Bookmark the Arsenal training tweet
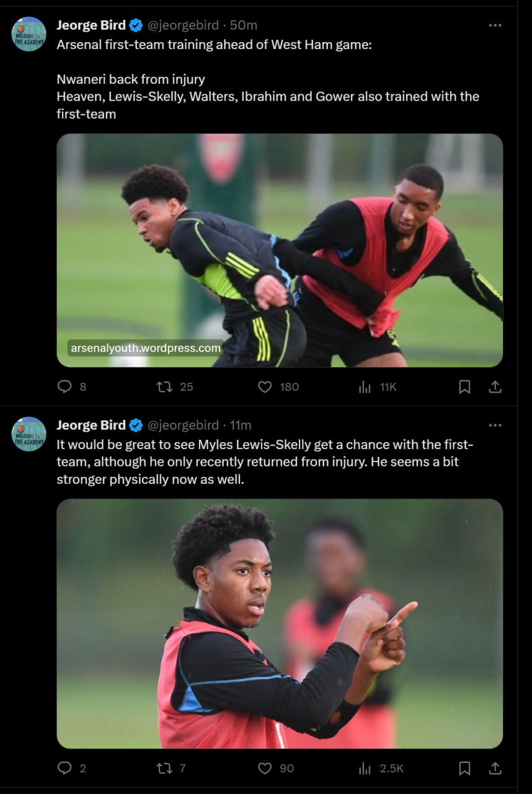Image resolution: width=532 pixels, height=794 pixels. 464,386
